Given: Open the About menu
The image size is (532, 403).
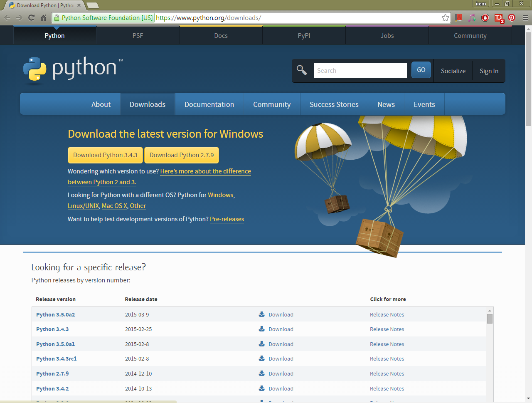Looking at the screenshot, I should 101,104.
